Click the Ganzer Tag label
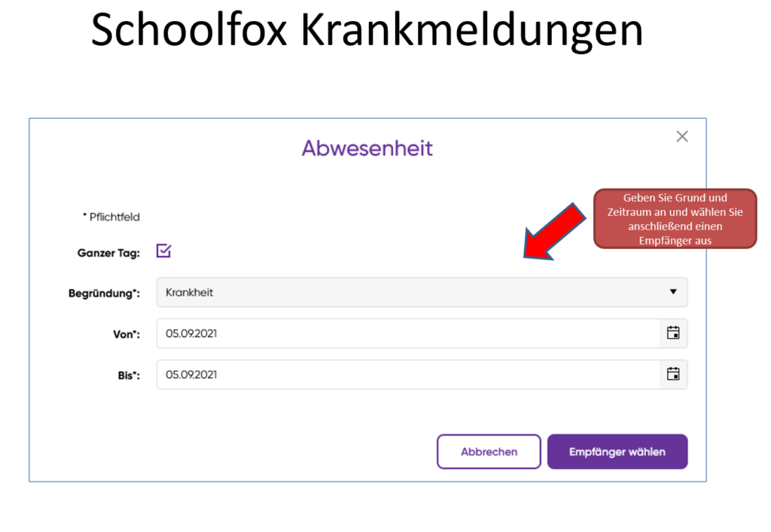 (108, 253)
